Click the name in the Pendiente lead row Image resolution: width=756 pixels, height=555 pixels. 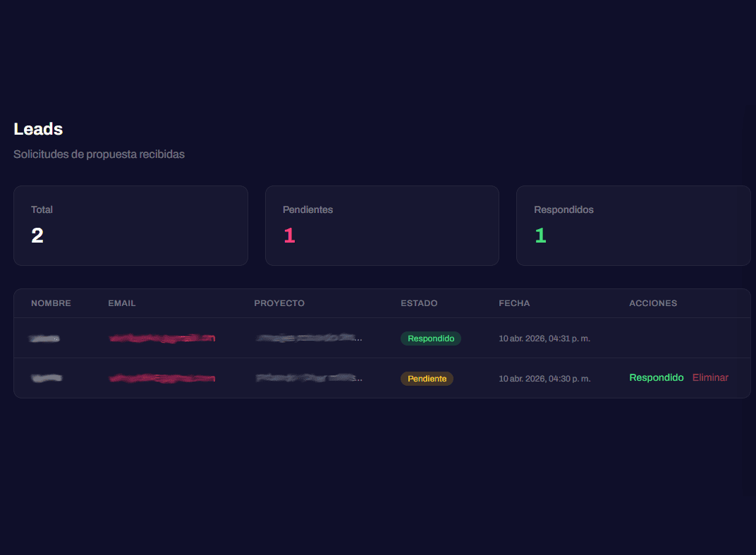point(47,379)
